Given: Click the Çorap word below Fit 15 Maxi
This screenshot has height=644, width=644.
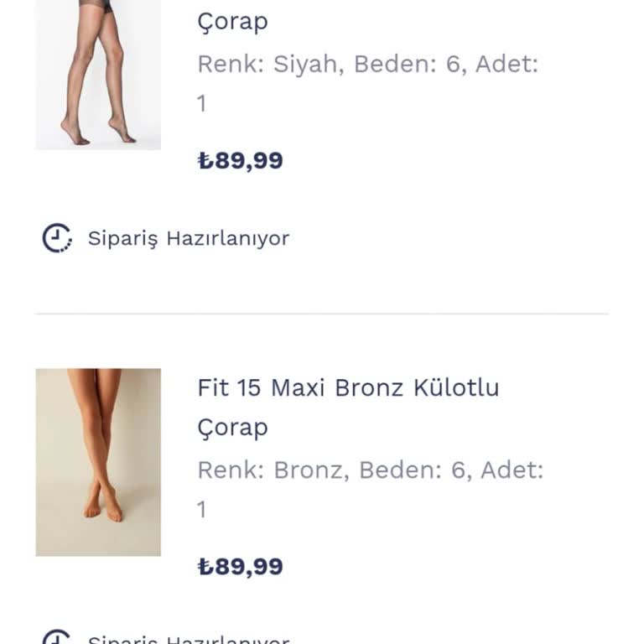Looking at the screenshot, I should click(x=232, y=428).
